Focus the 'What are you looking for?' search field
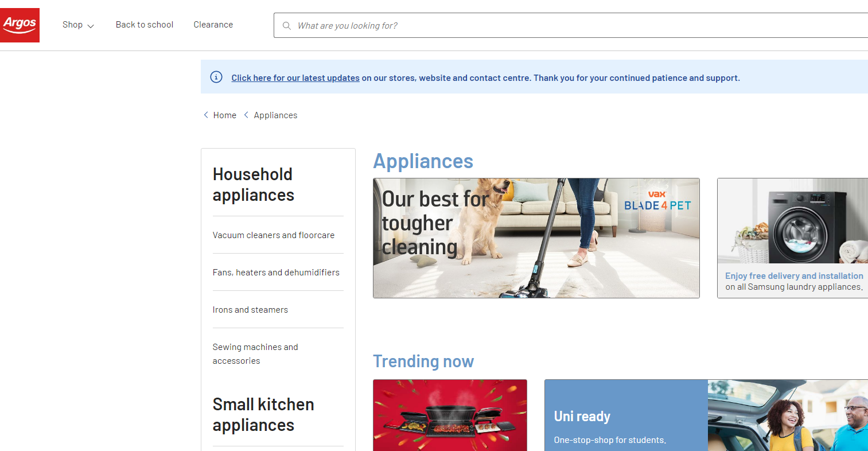This screenshot has height=451, width=868. 571,25
